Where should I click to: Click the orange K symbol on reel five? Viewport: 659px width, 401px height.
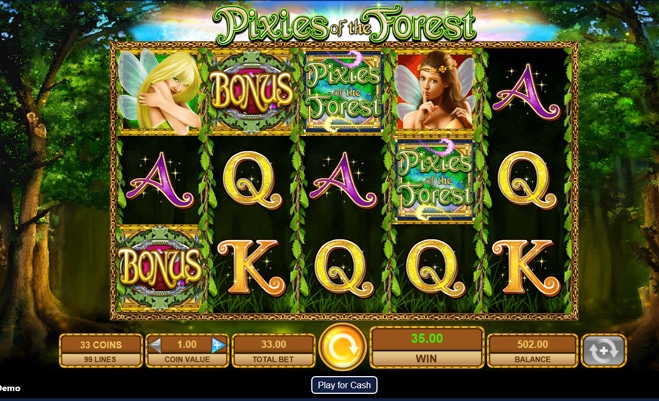tap(527, 267)
